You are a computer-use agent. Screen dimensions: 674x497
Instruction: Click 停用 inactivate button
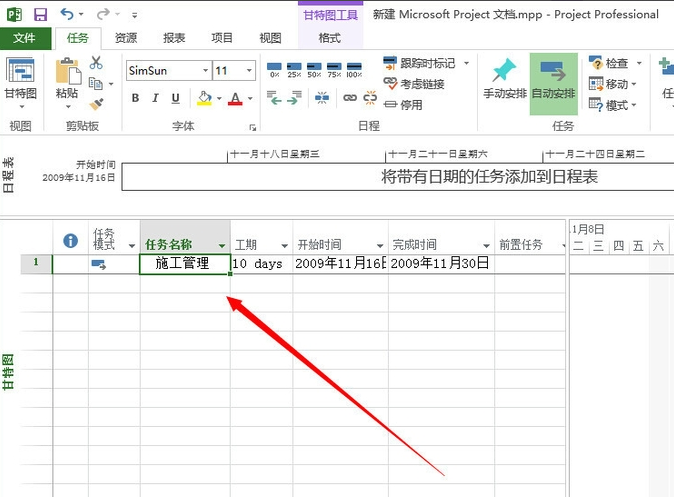(403, 104)
